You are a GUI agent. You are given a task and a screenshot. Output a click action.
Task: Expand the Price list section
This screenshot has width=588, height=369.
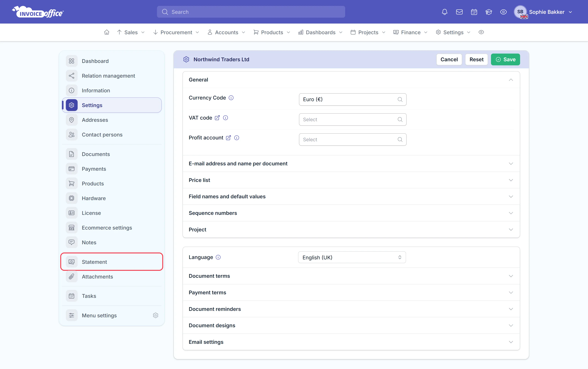(x=351, y=180)
